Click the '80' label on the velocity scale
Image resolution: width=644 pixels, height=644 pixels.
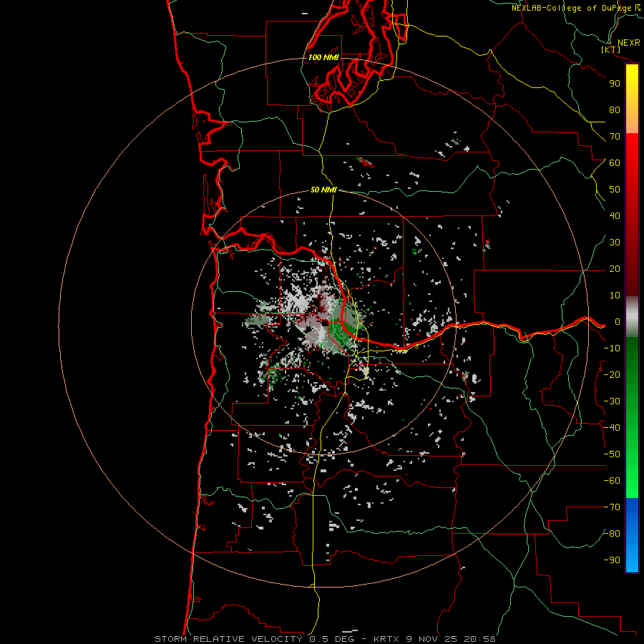tap(615, 110)
